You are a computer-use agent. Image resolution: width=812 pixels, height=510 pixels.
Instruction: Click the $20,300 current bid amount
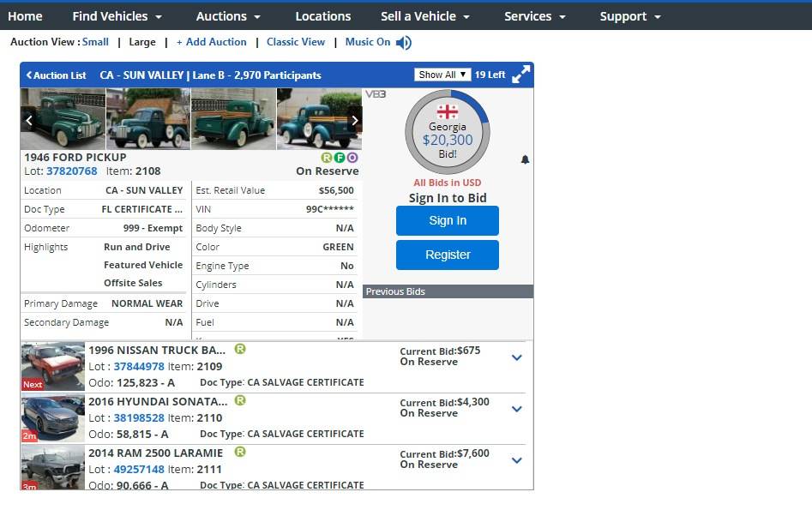pyautogui.click(x=448, y=141)
